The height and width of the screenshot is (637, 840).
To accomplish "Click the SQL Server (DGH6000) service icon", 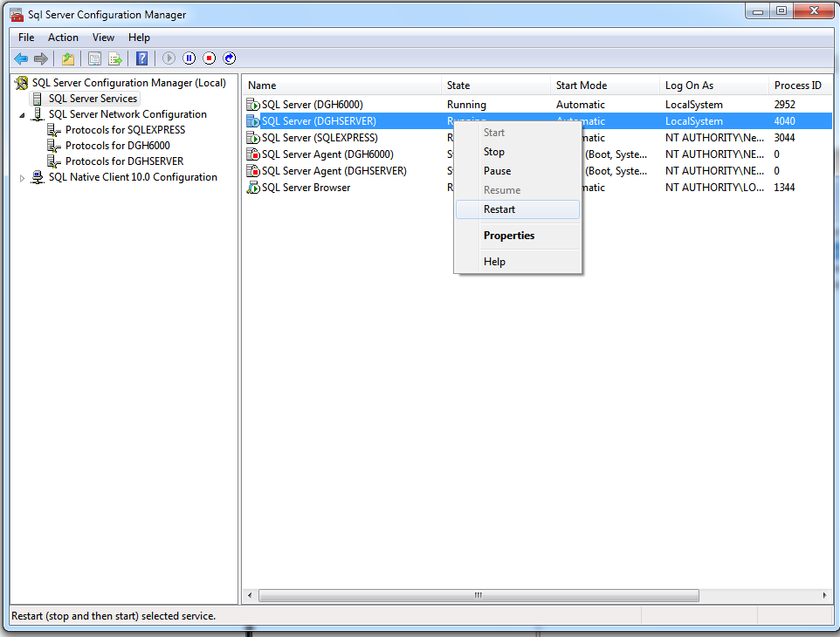I will [253, 105].
